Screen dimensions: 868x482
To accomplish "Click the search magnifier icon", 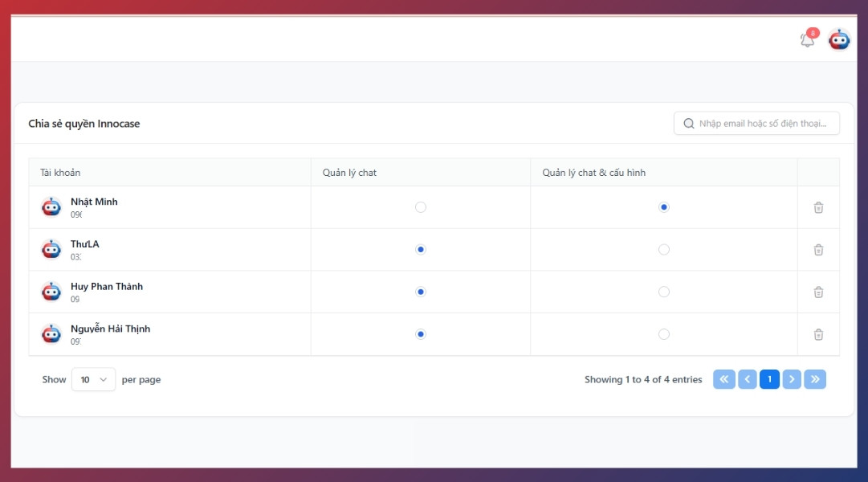I will tap(688, 124).
